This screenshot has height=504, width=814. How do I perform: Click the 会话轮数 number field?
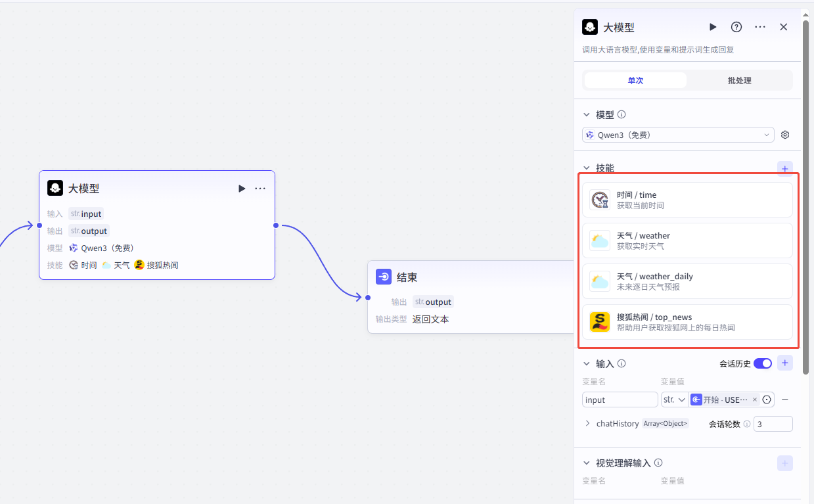pyautogui.click(x=773, y=424)
